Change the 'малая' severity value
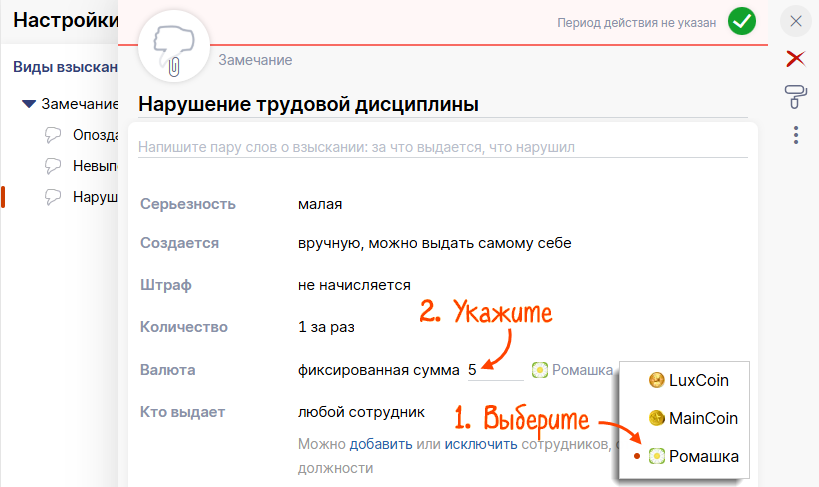 coord(320,204)
